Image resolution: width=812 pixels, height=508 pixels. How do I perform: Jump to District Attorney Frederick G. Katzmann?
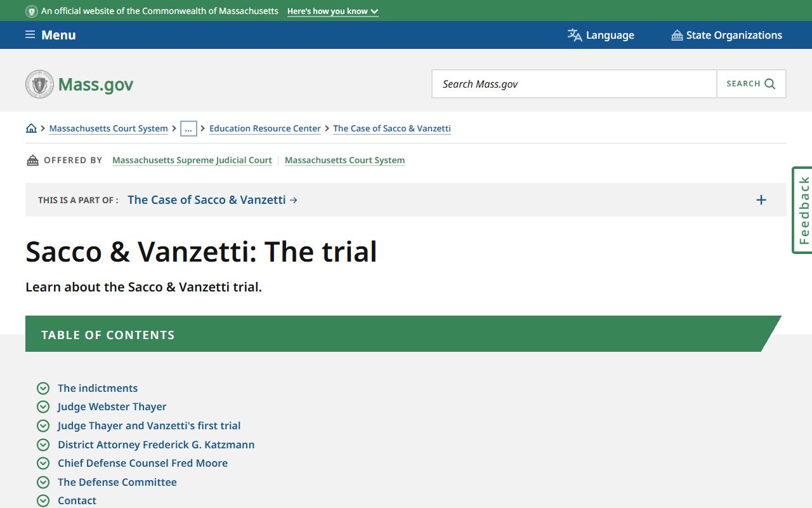pyautogui.click(x=156, y=444)
